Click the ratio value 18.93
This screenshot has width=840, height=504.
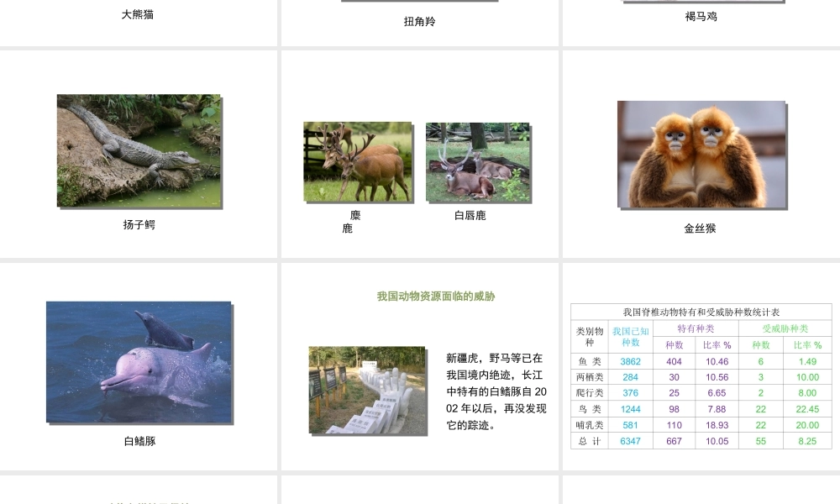(717, 425)
